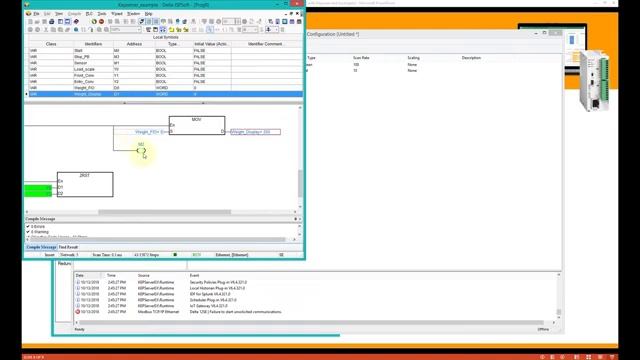Open the small numeric dropdown in second toolbar row

coord(255,29)
